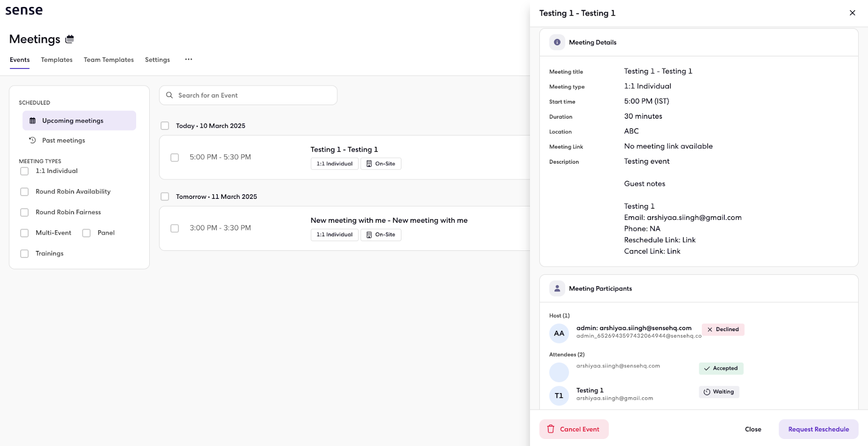Check the Round Robin Availability filter
The image size is (868, 446).
pos(24,192)
